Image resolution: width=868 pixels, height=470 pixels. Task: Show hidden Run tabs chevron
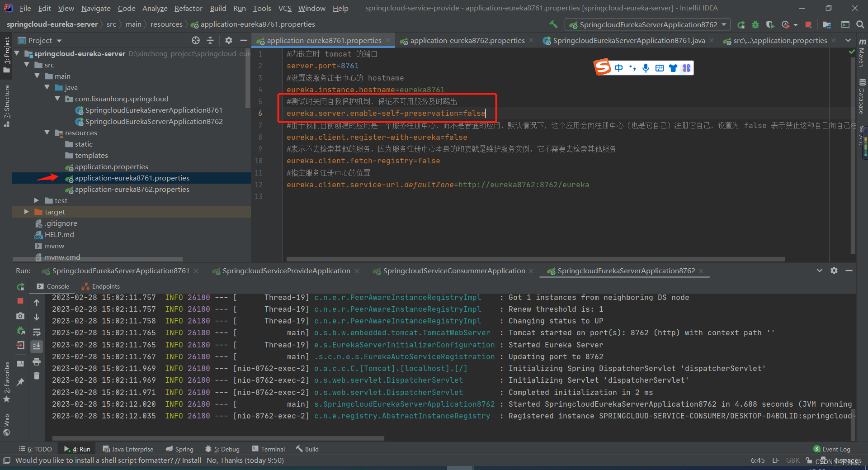coord(820,271)
